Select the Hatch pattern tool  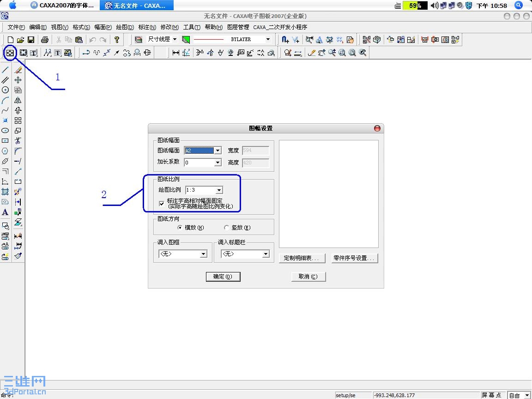5,192
